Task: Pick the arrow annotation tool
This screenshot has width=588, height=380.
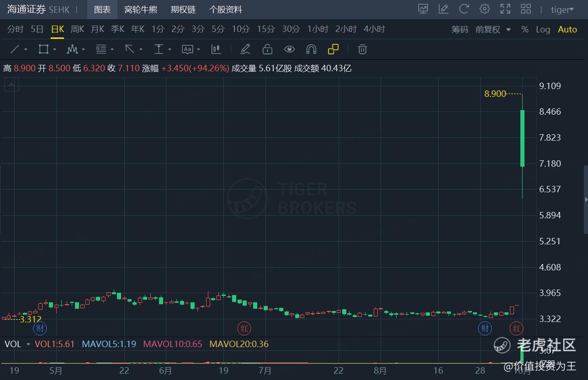Action: (x=130, y=49)
